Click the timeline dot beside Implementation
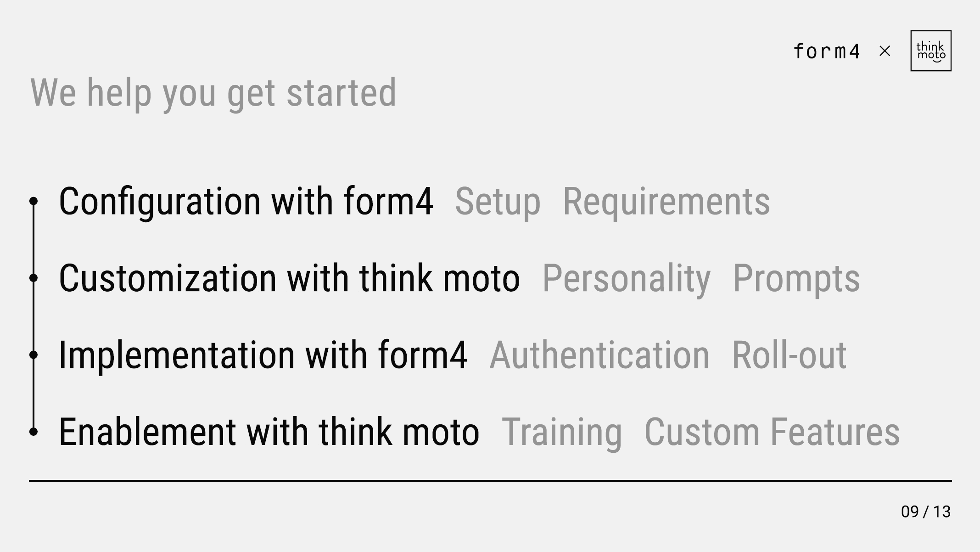The width and height of the screenshot is (980, 552). coord(34,355)
